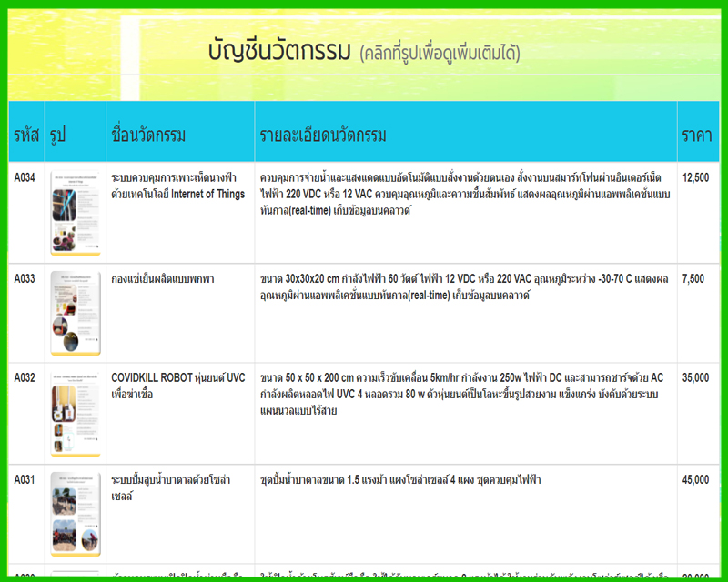Open the thumbnail image for innovation A034
The height and width of the screenshot is (582, 728).
(76, 212)
